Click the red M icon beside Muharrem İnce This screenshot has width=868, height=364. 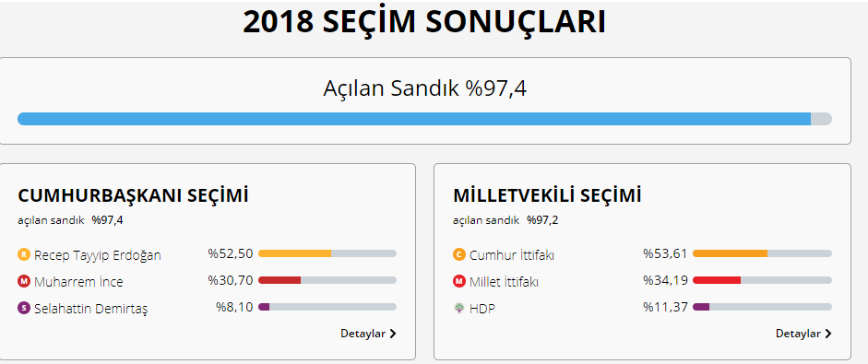23,282
